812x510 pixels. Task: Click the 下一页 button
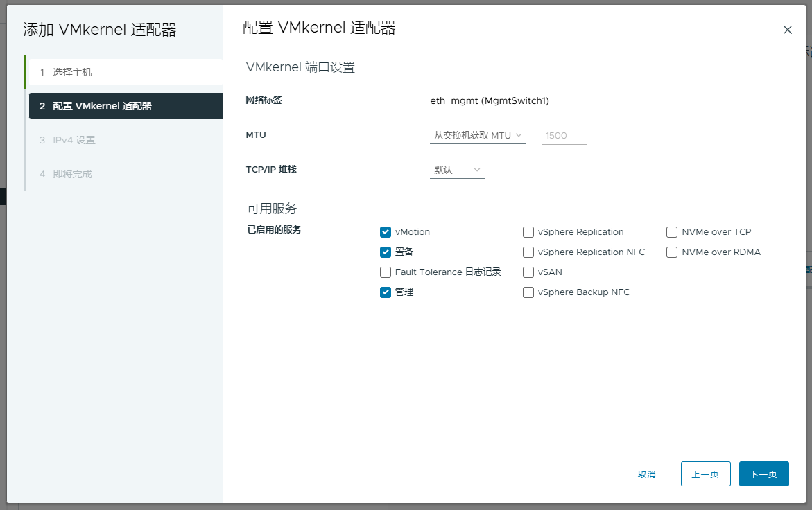point(764,474)
